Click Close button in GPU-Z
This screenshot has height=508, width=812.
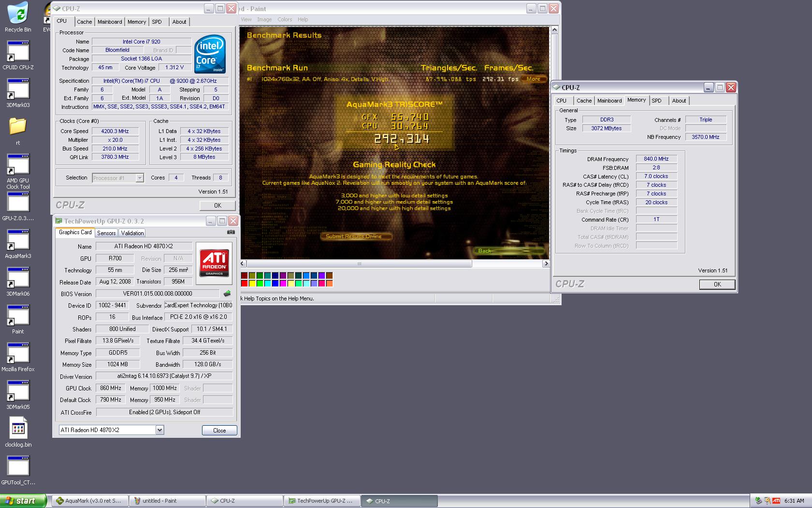[219, 430]
